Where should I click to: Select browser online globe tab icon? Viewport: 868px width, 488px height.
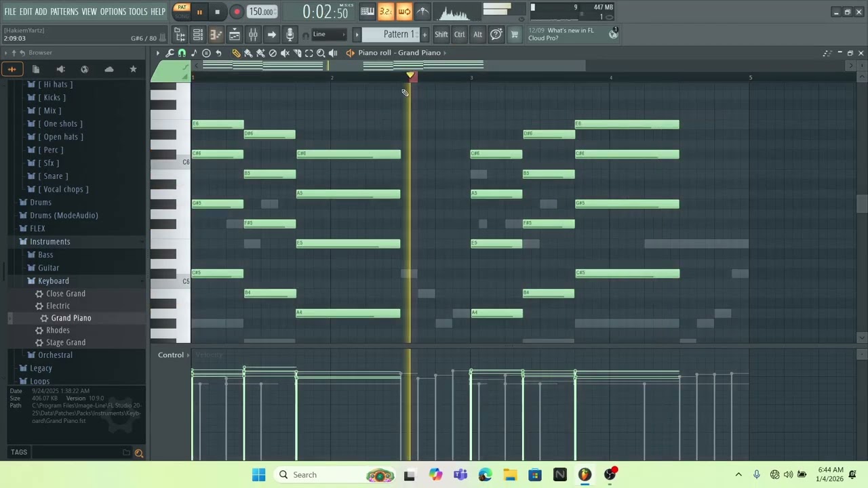click(x=85, y=69)
